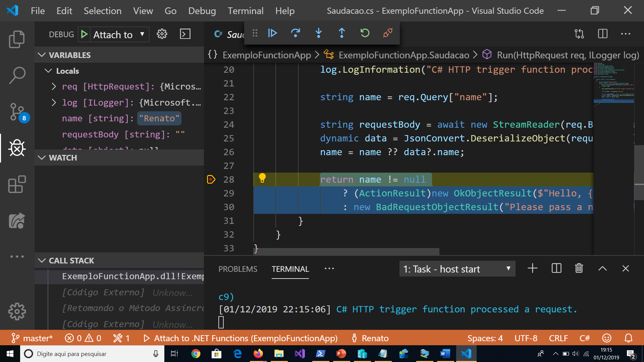Open errors and warnings count in status bar
The height and width of the screenshot is (362, 644).
click(x=83, y=338)
